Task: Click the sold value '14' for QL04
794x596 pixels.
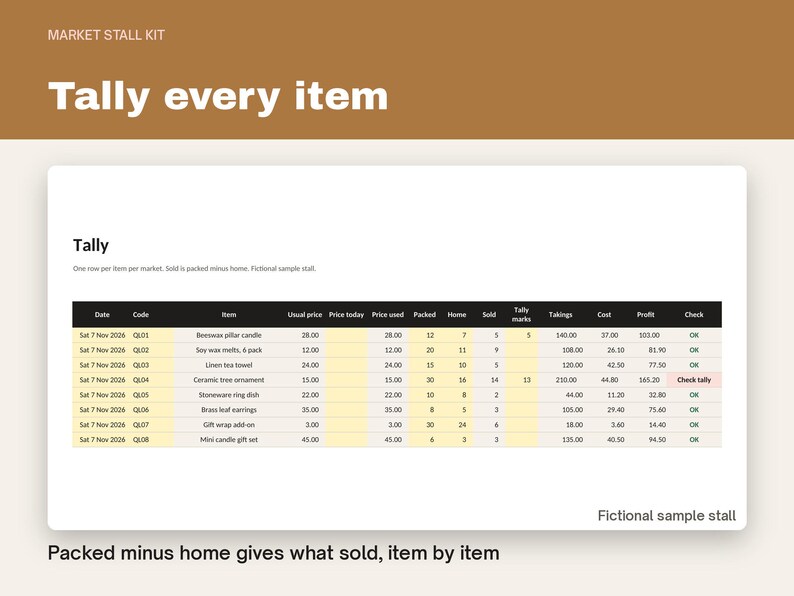Action: tap(495, 380)
